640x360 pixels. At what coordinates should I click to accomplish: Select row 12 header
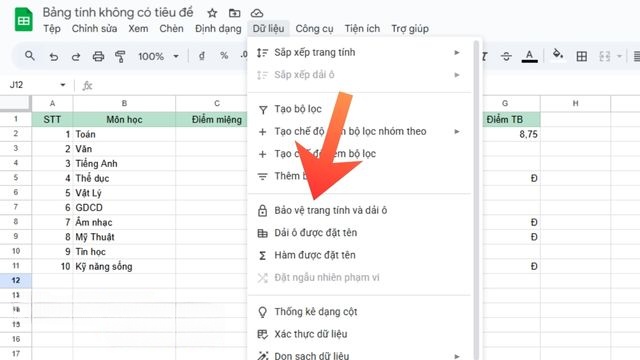pos(16,280)
